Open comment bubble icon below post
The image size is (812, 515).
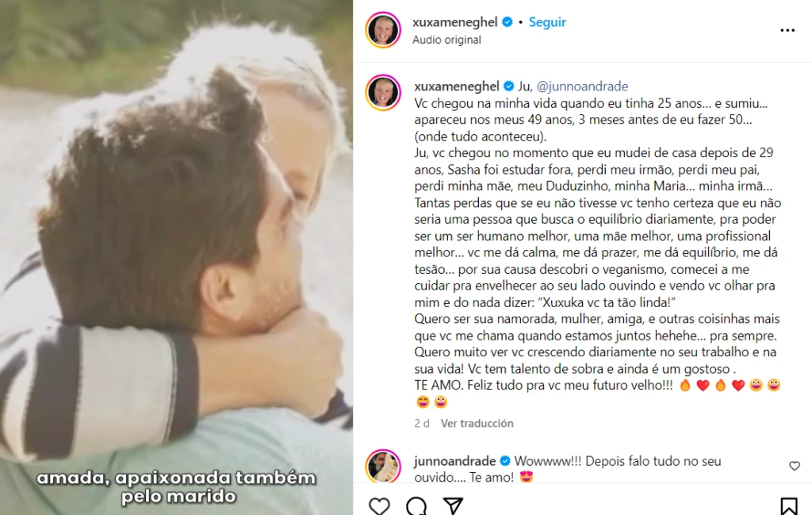(416, 505)
